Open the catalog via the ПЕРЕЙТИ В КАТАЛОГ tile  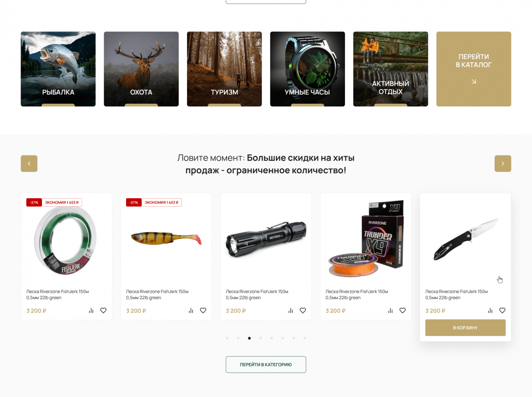click(474, 69)
